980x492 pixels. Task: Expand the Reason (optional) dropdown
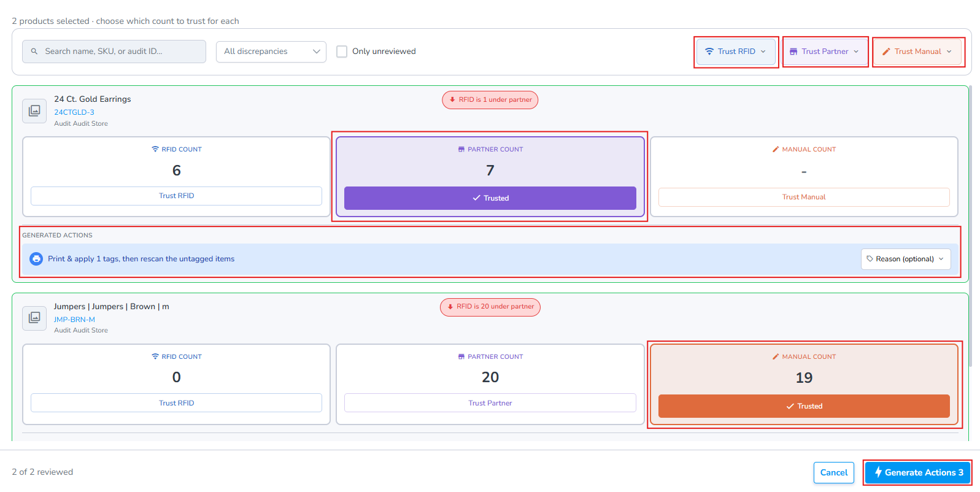(906, 259)
